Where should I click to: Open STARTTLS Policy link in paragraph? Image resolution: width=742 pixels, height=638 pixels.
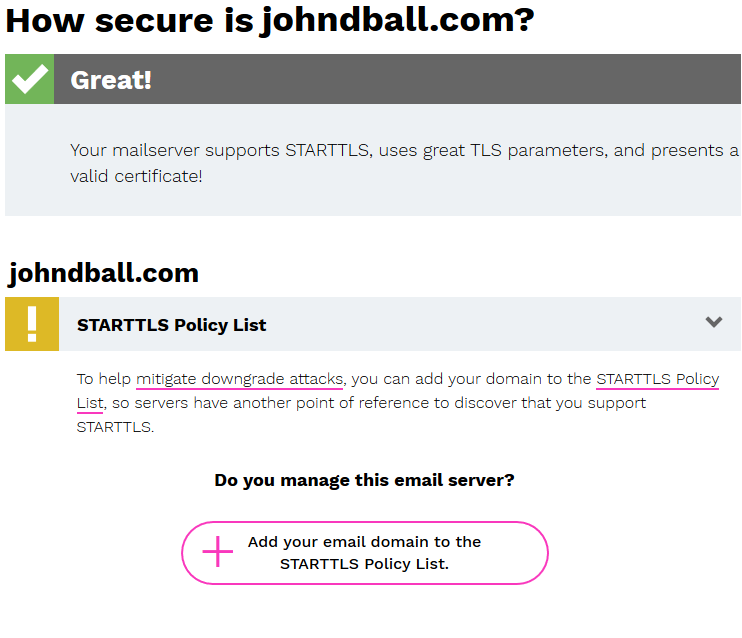(x=657, y=379)
